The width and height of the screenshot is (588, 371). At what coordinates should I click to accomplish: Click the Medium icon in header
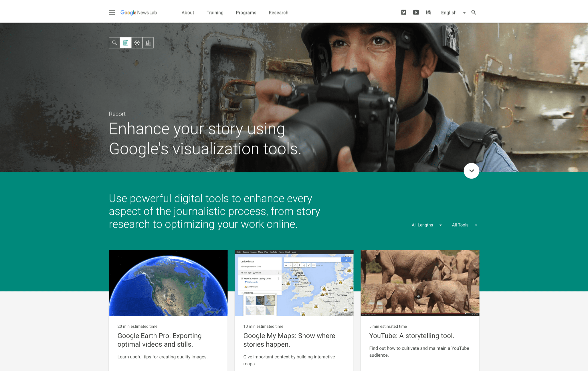(428, 12)
